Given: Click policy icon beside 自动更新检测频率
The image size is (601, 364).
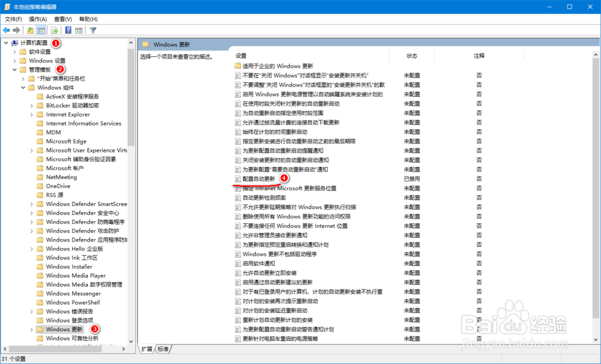Looking at the screenshot, I should point(237,198).
